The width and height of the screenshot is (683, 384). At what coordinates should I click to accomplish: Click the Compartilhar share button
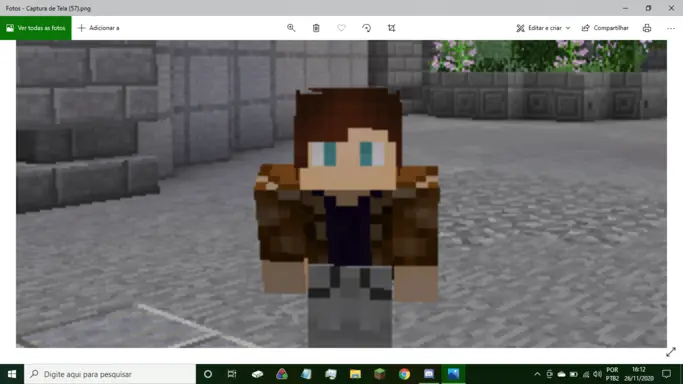click(x=605, y=28)
